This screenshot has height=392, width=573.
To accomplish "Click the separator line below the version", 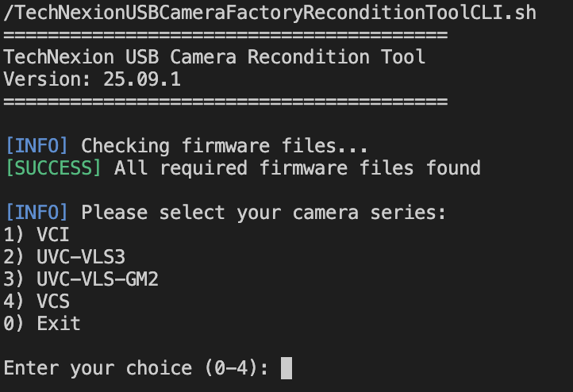I will (x=225, y=102).
